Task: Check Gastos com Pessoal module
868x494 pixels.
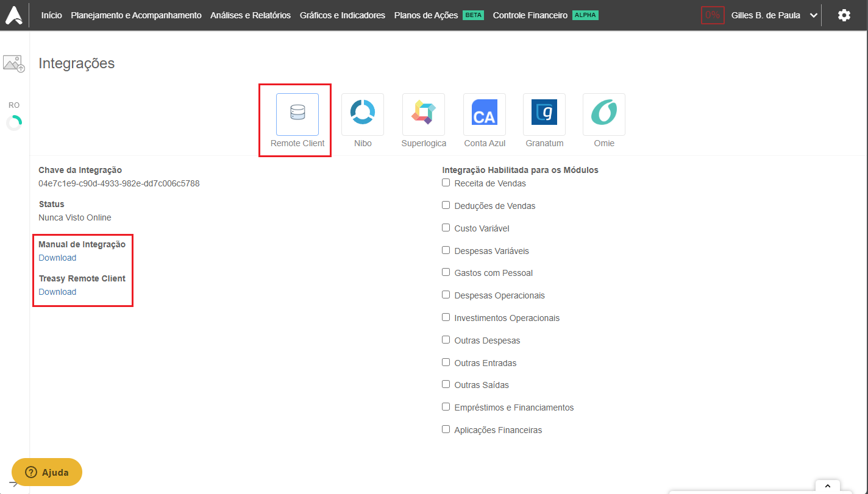Action: click(446, 272)
